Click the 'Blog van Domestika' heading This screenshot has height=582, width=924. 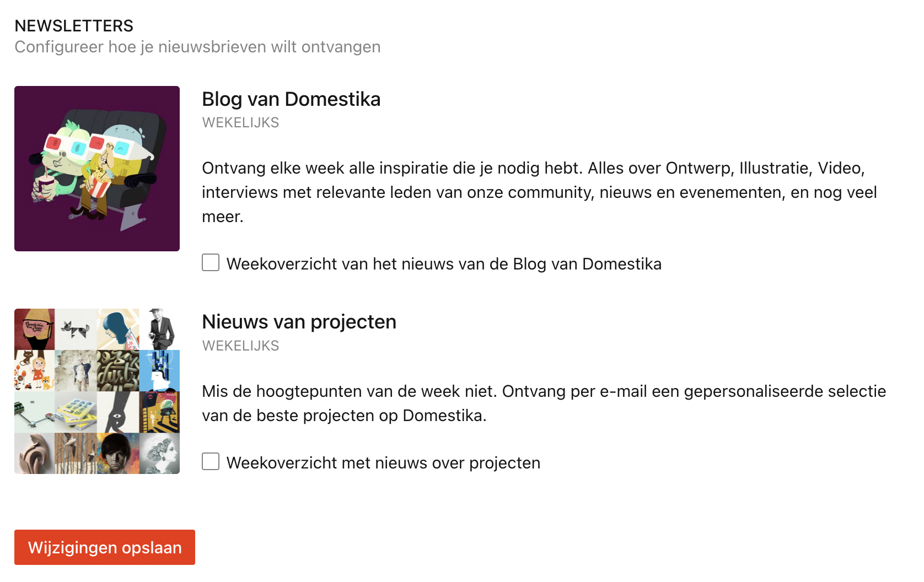coord(291,99)
